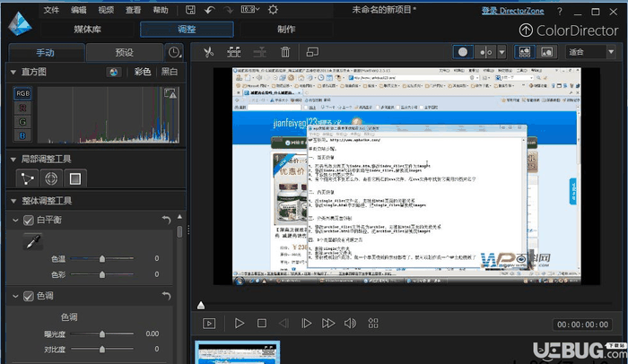The image size is (628, 364).
Task: Pick the white balance eyedropper tool
Action: (x=33, y=241)
